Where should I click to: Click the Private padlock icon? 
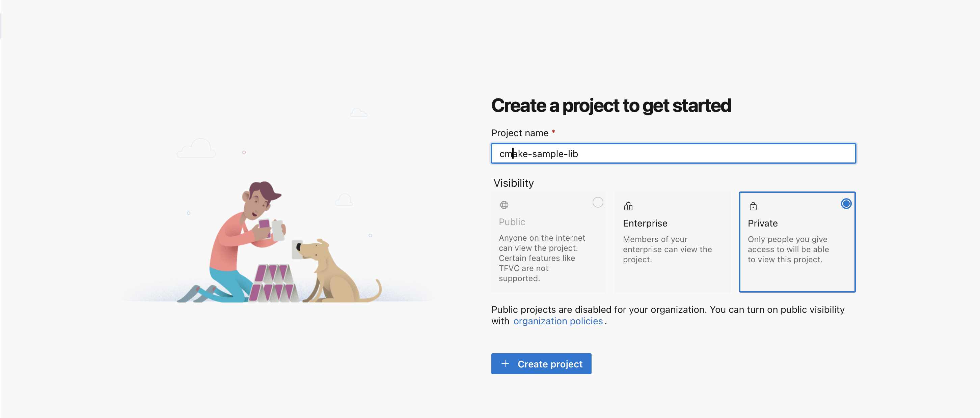[753, 206]
